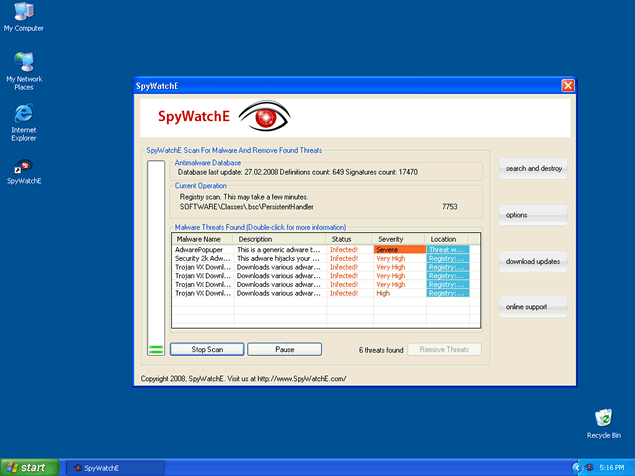Click the SpyWatchE desktop shortcut
Viewport: 635px width, 476px height.
pos(23,166)
